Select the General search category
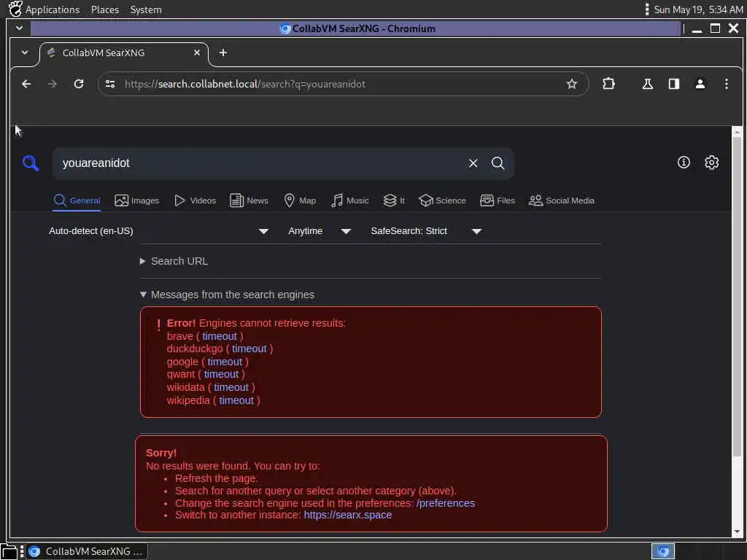Image resolution: width=747 pixels, height=560 pixels. tap(77, 201)
